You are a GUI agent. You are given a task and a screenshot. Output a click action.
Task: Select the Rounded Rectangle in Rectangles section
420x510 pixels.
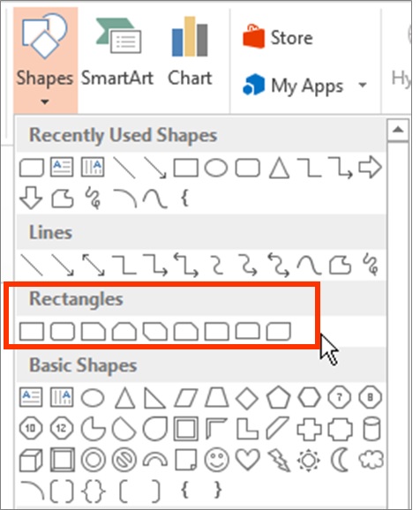pos(62,332)
